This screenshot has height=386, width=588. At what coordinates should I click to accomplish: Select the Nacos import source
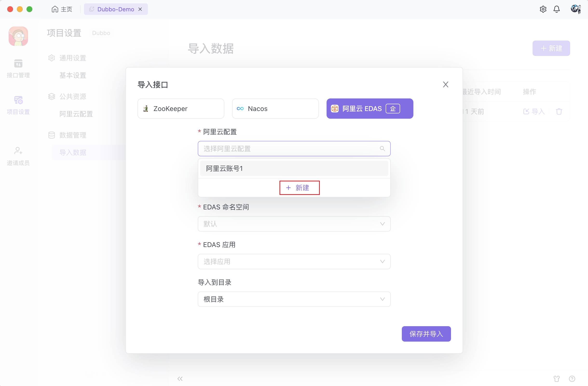tap(275, 109)
